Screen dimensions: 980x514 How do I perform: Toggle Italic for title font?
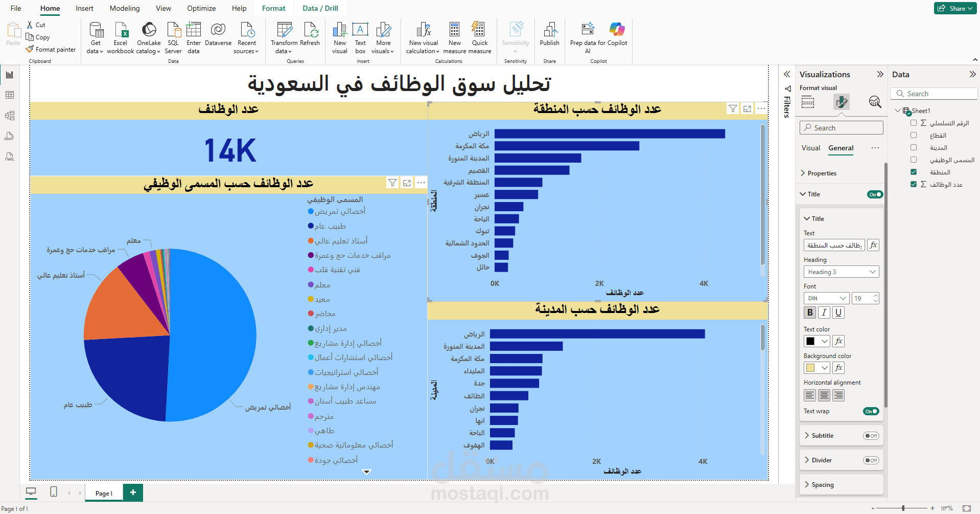click(824, 312)
